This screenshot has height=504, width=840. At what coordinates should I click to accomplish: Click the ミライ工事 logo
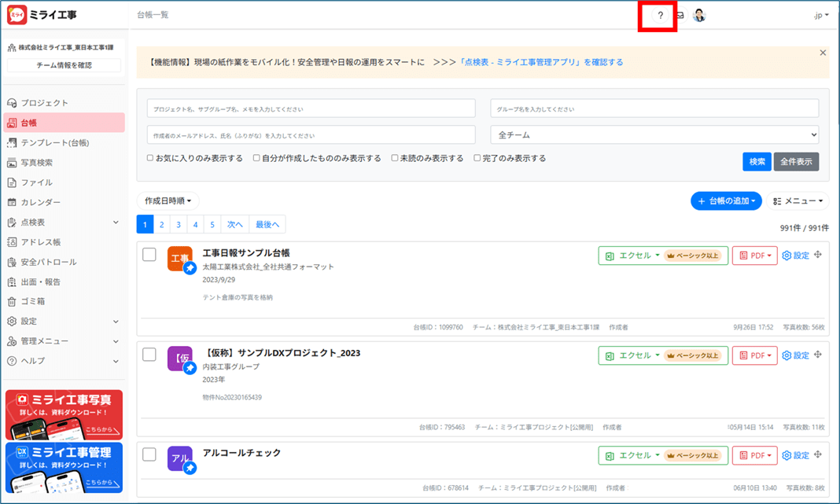42,15
